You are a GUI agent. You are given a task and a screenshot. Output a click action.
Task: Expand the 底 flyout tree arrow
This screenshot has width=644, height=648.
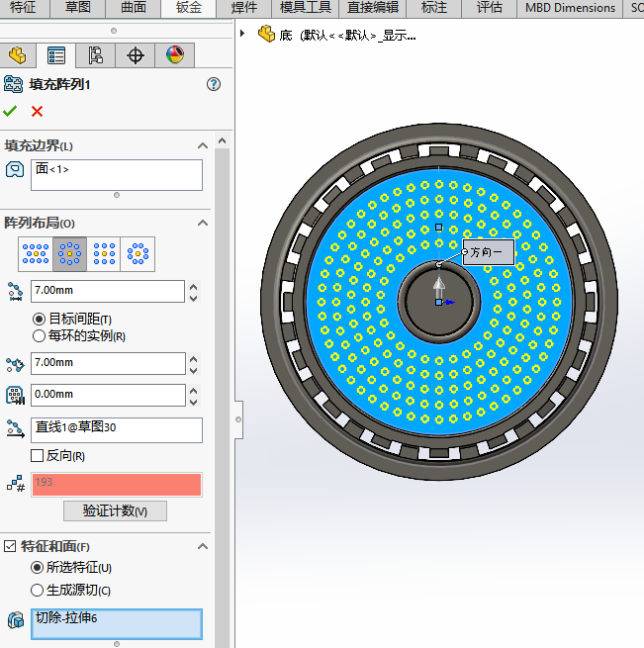tap(242, 34)
